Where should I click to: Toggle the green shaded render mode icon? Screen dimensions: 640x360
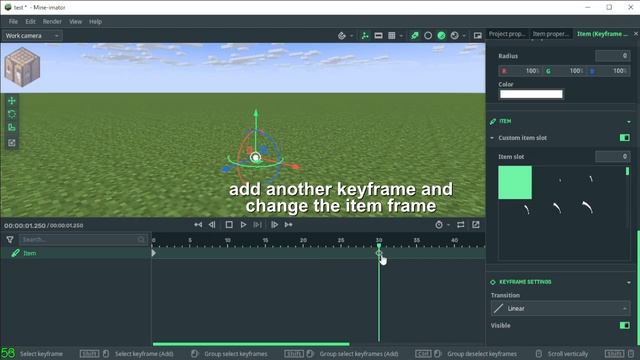(441, 36)
